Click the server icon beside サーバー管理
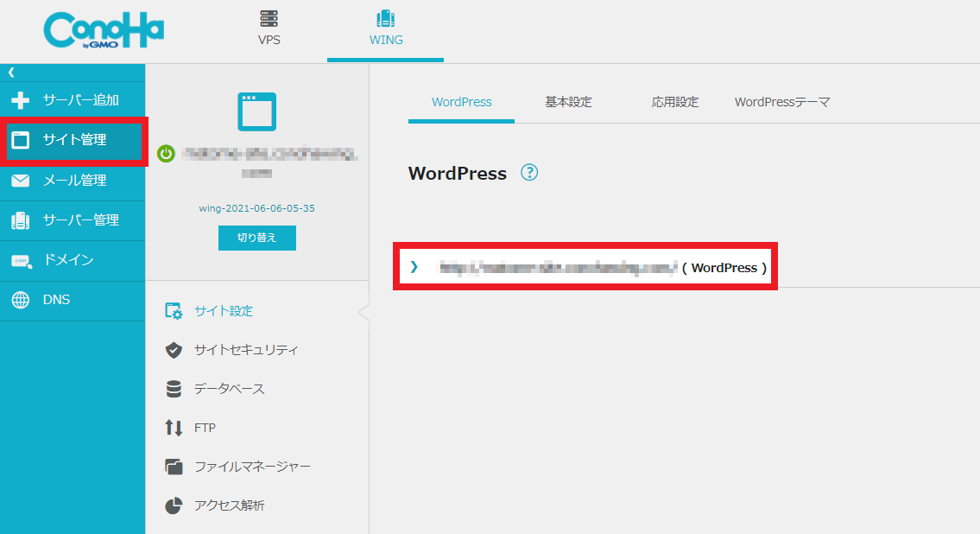980x534 pixels. coord(21,220)
